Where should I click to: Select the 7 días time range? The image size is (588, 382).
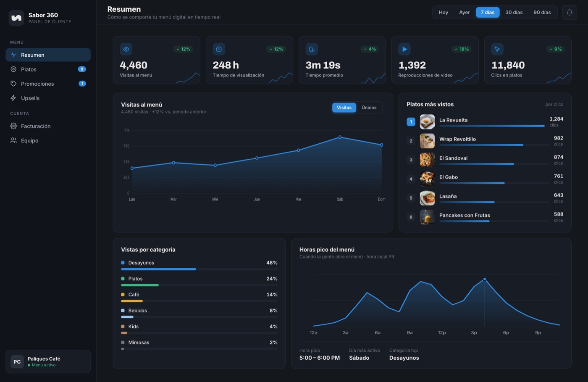click(x=488, y=12)
